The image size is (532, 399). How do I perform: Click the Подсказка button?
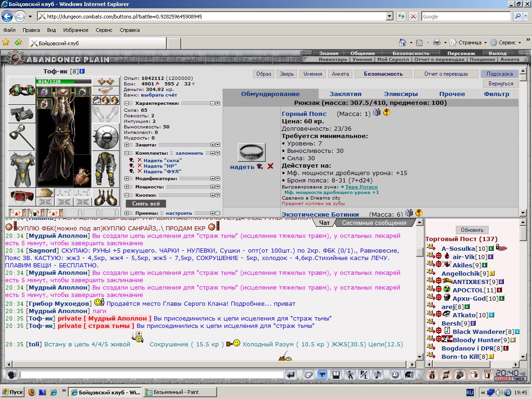pyautogui.click(x=499, y=73)
